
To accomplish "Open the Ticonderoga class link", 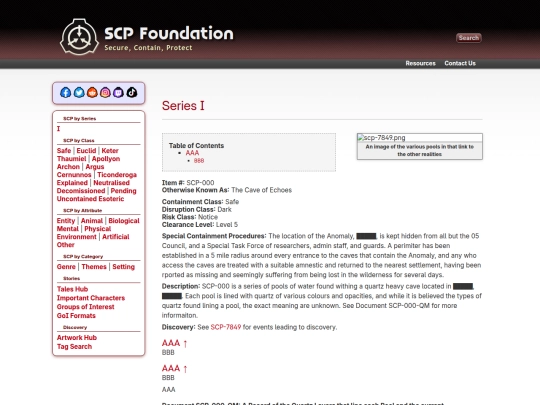I will click(x=117, y=175).
